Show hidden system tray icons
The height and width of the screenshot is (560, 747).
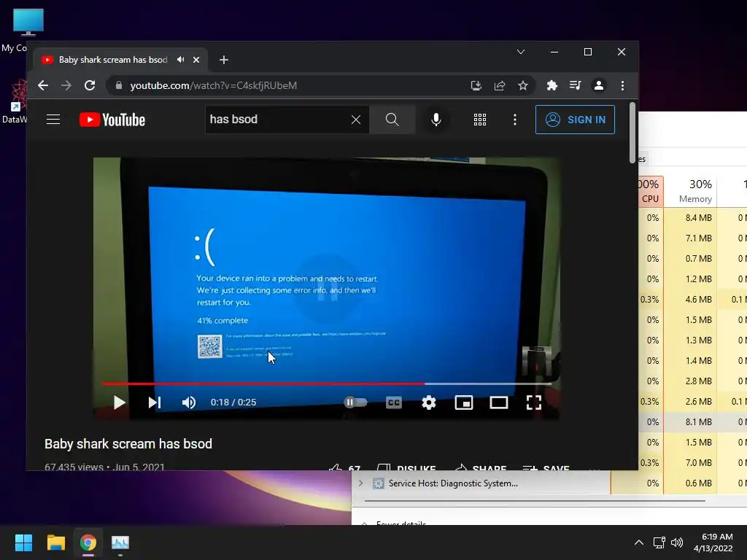pyautogui.click(x=639, y=542)
